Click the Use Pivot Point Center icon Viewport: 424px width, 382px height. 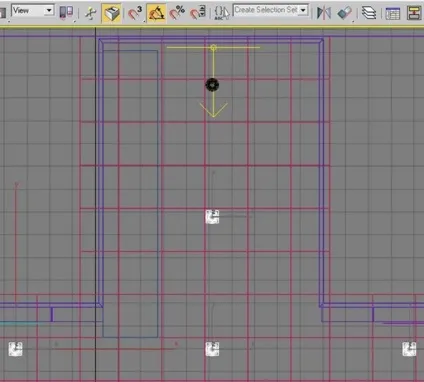66,13
